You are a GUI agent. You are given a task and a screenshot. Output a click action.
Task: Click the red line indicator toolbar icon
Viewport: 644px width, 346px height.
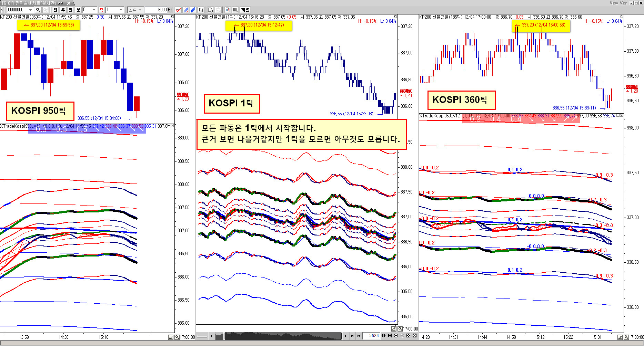point(178,10)
